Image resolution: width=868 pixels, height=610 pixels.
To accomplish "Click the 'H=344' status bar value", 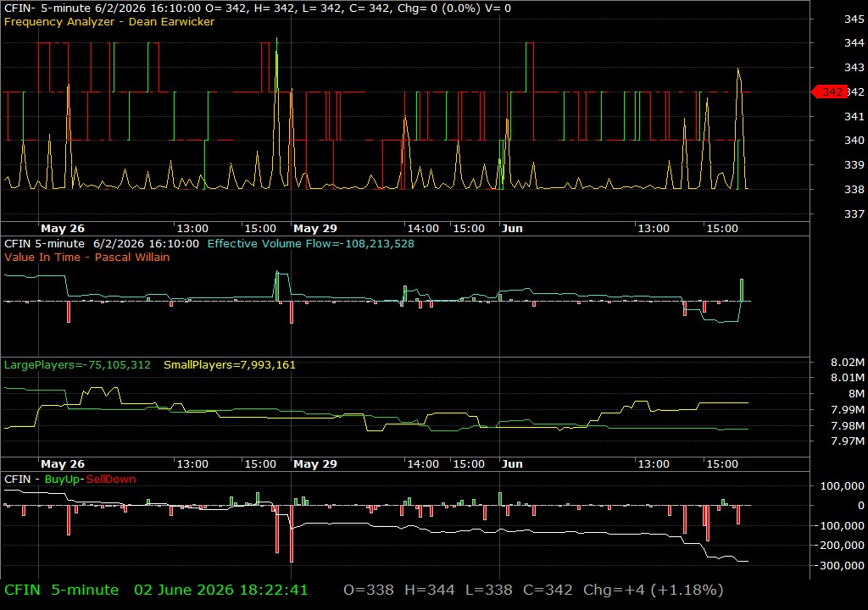I will click(430, 590).
